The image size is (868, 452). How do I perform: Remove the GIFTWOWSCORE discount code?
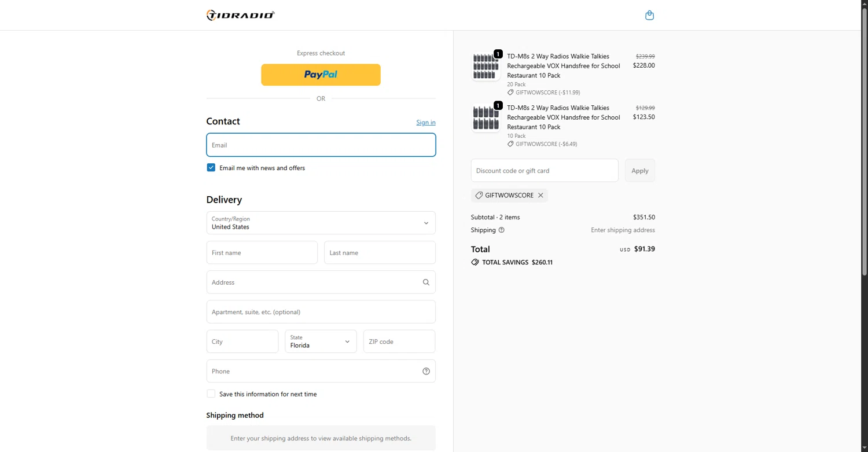click(540, 196)
